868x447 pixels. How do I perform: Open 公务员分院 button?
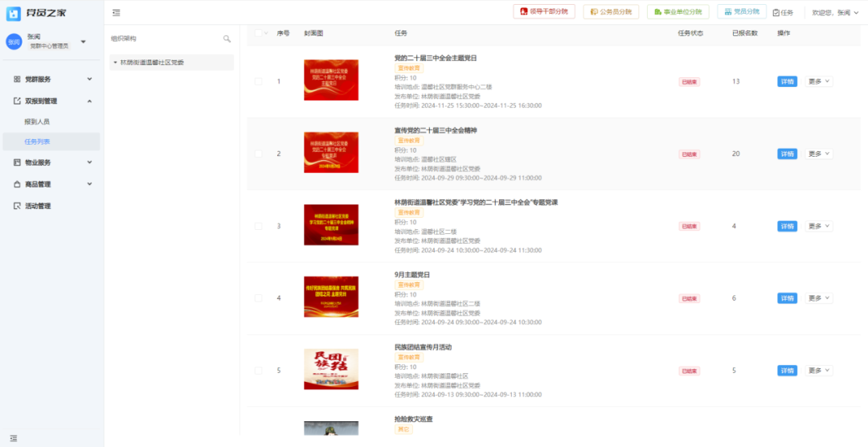pyautogui.click(x=611, y=11)
